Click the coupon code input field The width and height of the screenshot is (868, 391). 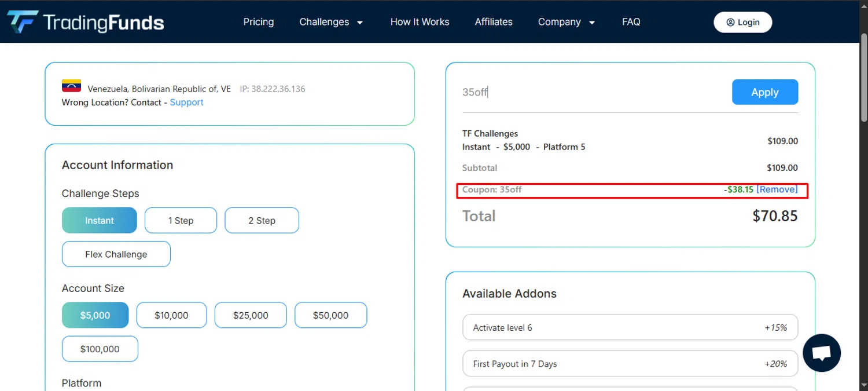click(593, 92)
